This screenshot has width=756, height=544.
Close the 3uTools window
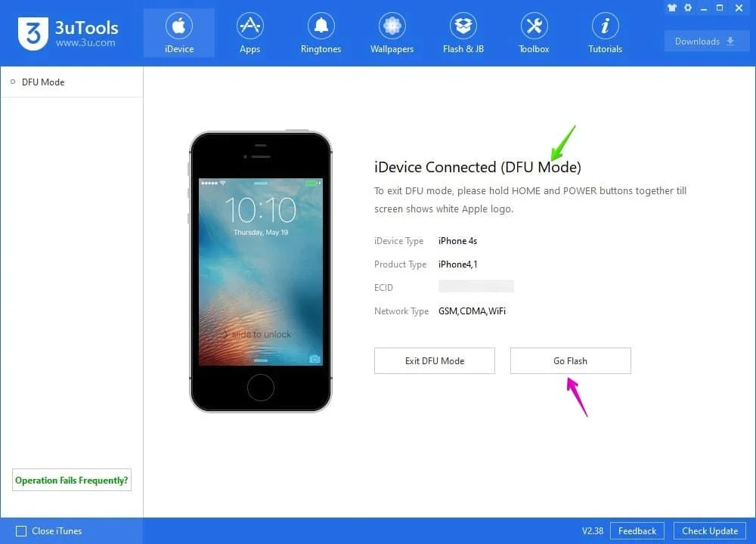[739, 8]
